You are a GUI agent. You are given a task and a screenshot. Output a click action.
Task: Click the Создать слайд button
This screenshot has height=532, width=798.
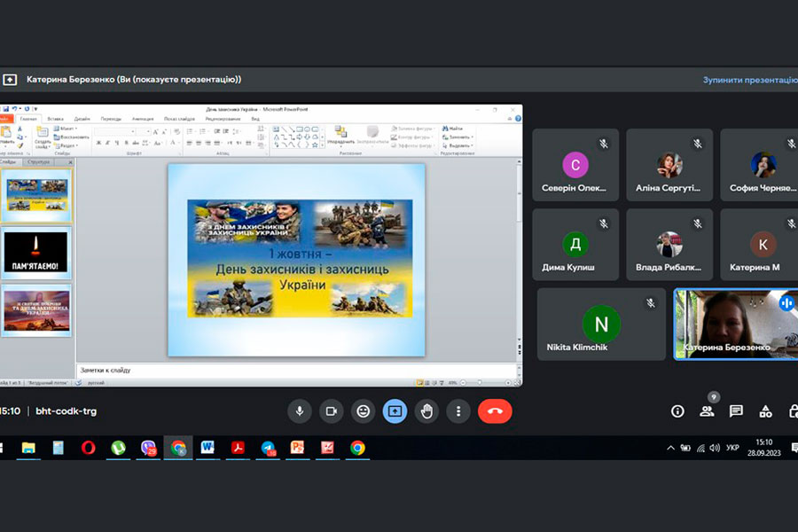click(43, 137)
